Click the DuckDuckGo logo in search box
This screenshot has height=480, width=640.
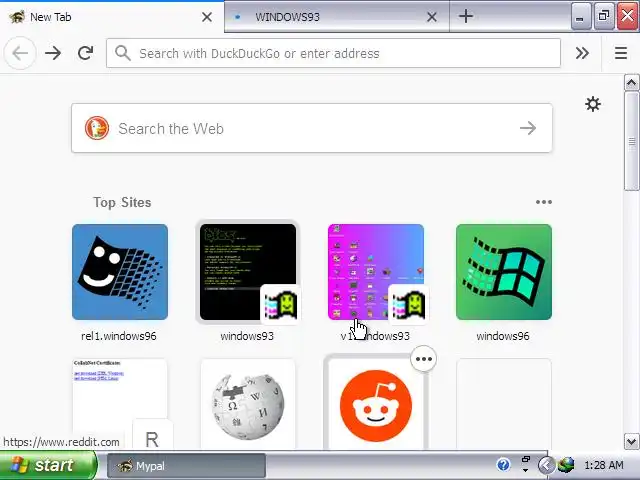[x=97, y=128]
